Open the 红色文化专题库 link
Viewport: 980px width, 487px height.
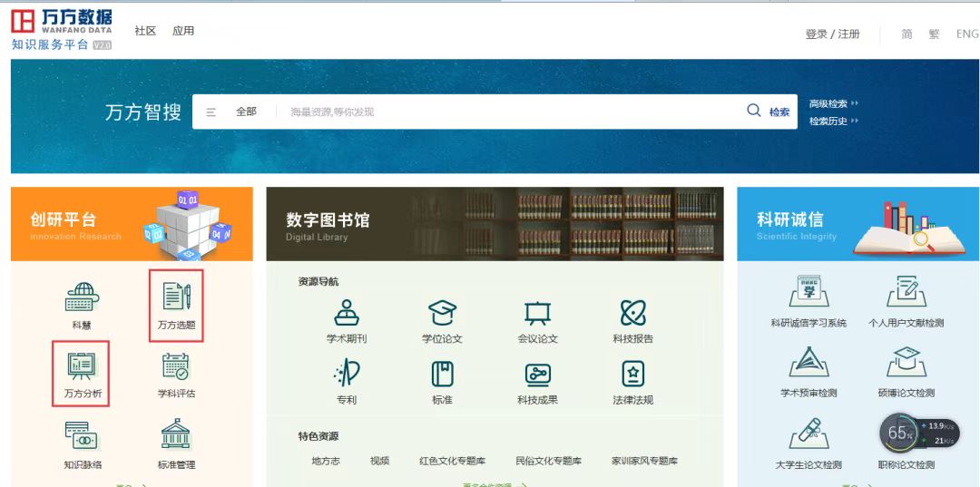click(x=453, y=461)
